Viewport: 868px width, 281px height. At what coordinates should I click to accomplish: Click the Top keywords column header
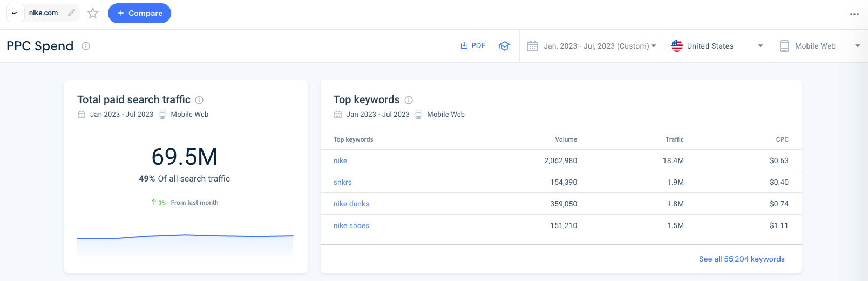[353, 139]
